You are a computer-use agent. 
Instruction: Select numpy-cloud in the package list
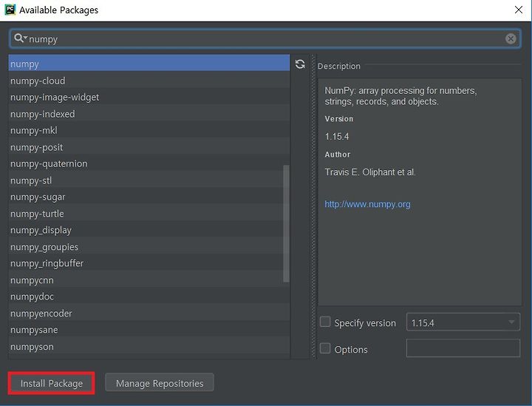(149, 81)
